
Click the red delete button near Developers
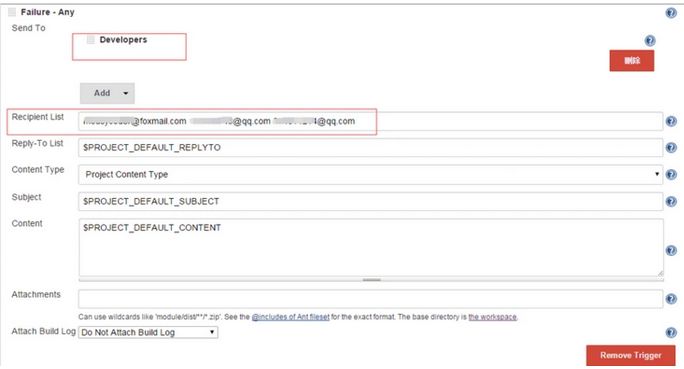pyautogui.click(x=632, y=61)
